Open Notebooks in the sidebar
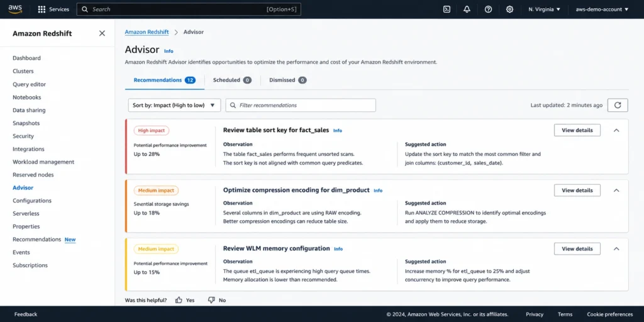644x322 pixels. point(26,97)
